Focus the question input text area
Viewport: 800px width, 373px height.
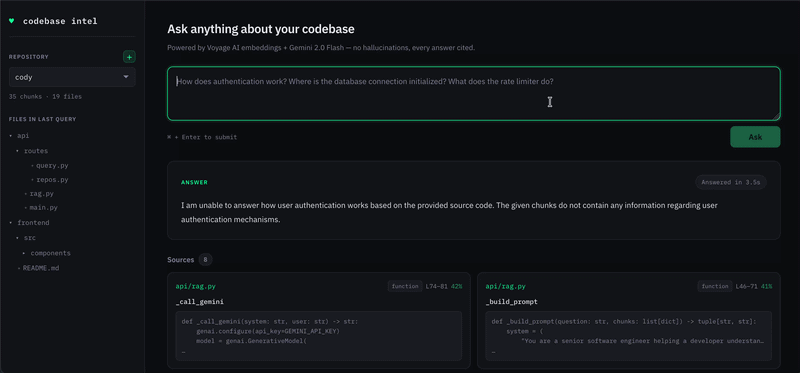tap(473, 93)
